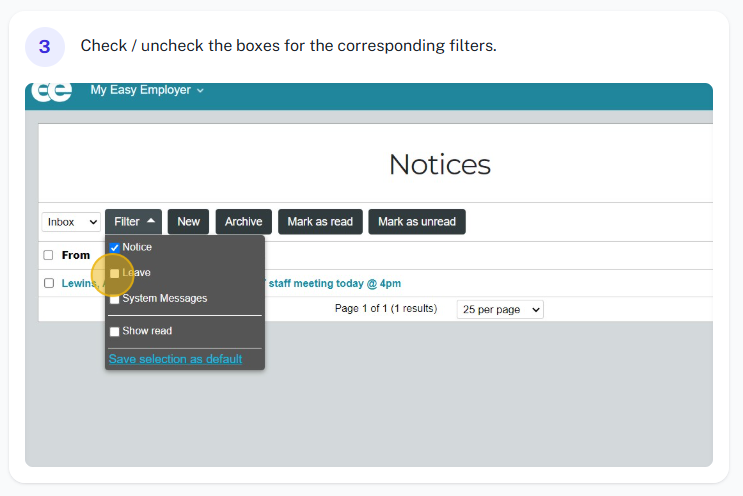The image size is (743, 496).
Task: Open the My Easy Employer dropdown menu
Action: [147, 90]
